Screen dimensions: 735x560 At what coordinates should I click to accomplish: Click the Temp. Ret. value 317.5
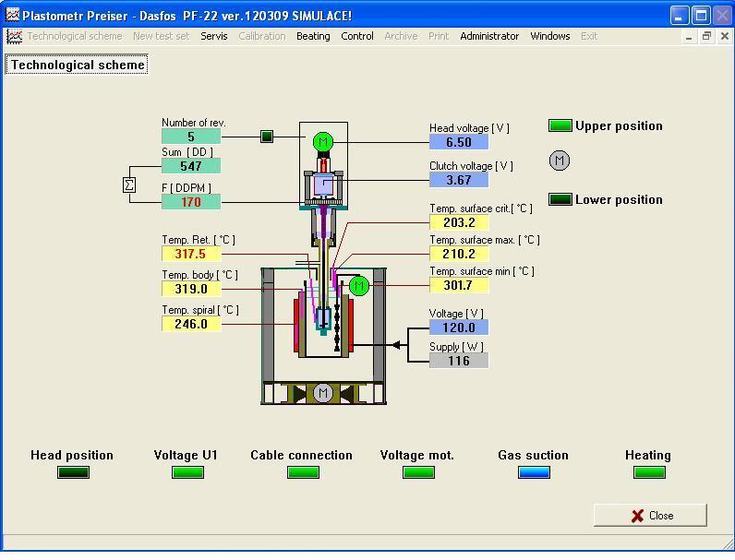[x=191, y=254]
